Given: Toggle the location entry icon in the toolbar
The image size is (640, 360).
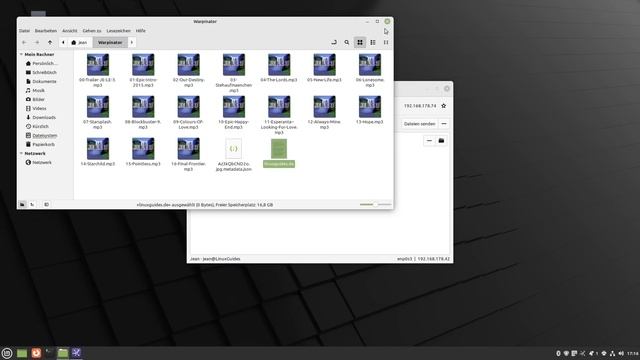Looking at the screenshot, I should pyautogui.click(x=333, y=42).
